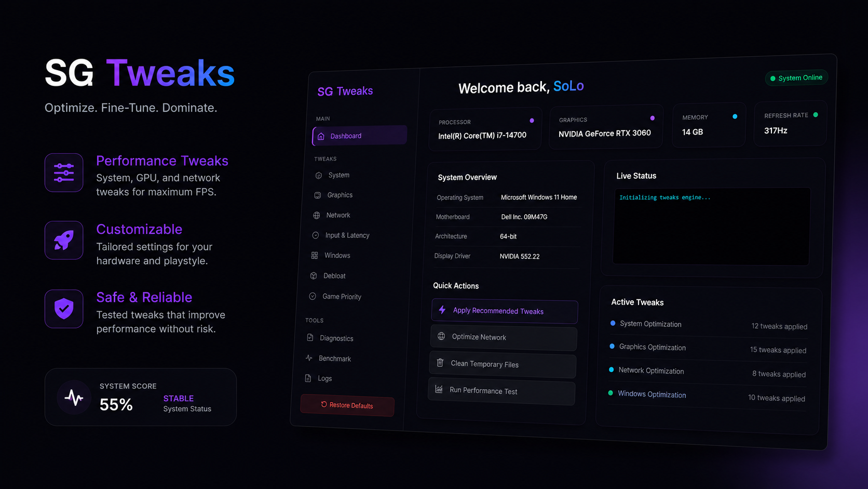Viewport: 868px width, 489px height.
Task: Click the Benchmark pulse icon
Action: [x=309, y=358]
